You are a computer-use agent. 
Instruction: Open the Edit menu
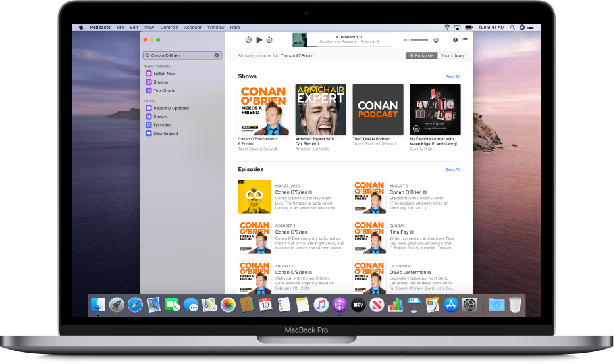point(134,28)
